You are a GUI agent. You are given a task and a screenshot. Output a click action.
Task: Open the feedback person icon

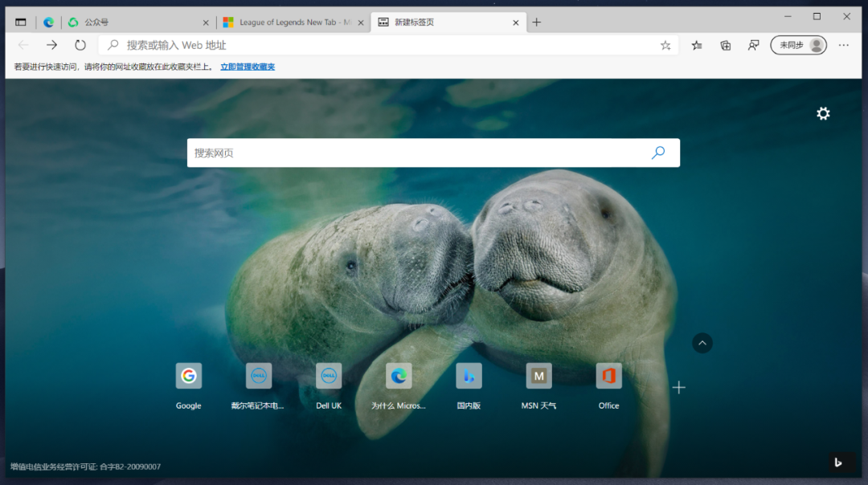753,45
